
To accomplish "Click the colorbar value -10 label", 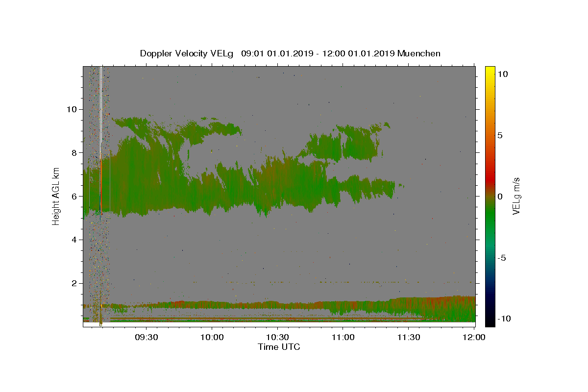I will pos(504,319).
